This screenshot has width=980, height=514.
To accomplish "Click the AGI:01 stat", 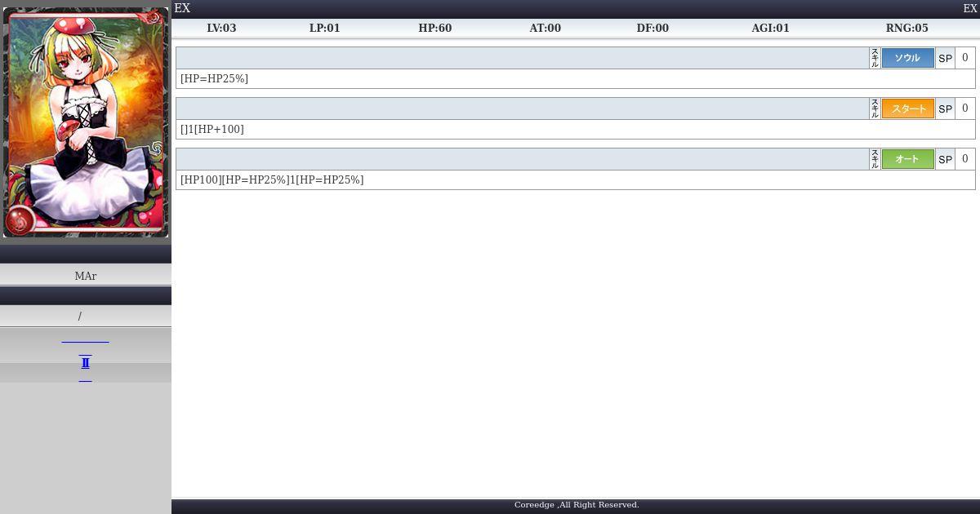I will (x=770, y=28).
